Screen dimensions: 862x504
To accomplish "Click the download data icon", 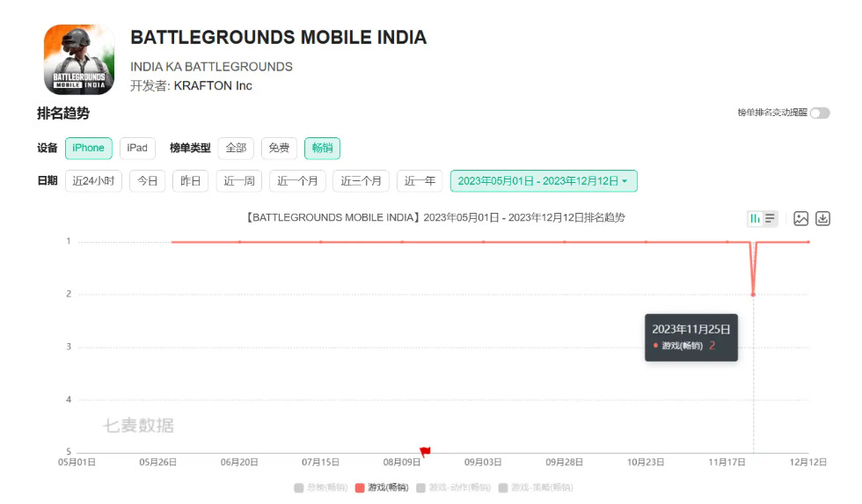I will point(823,219).
